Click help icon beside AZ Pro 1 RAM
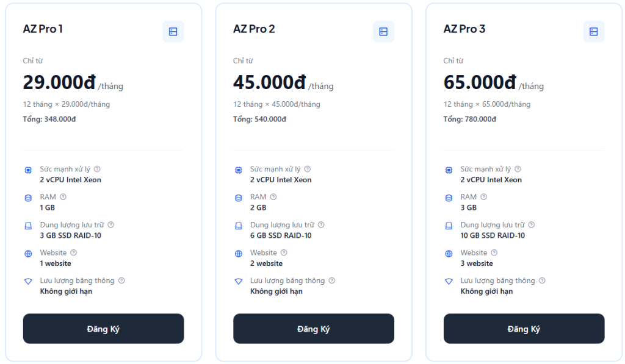The width and height of the screenshot is (625, 364). pyautogui.click(x=63, y=197)
